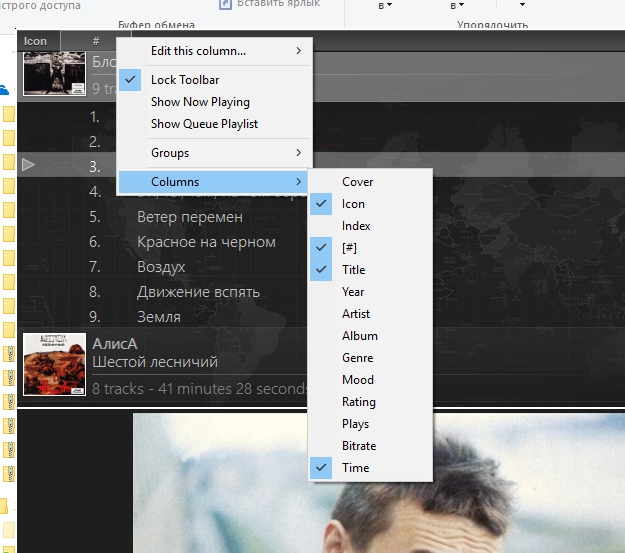Viewport: 625px width, 553px height.
Task: Select Show Queue Playlist
Action: (204, 124)
